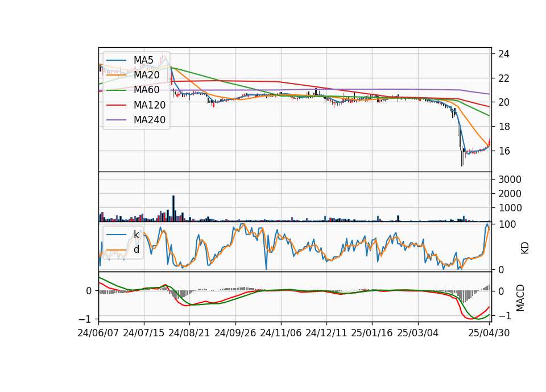The image size is (546, 392).
Task: Click the volume axis value 1000
Action: click(x=510, y=208)
